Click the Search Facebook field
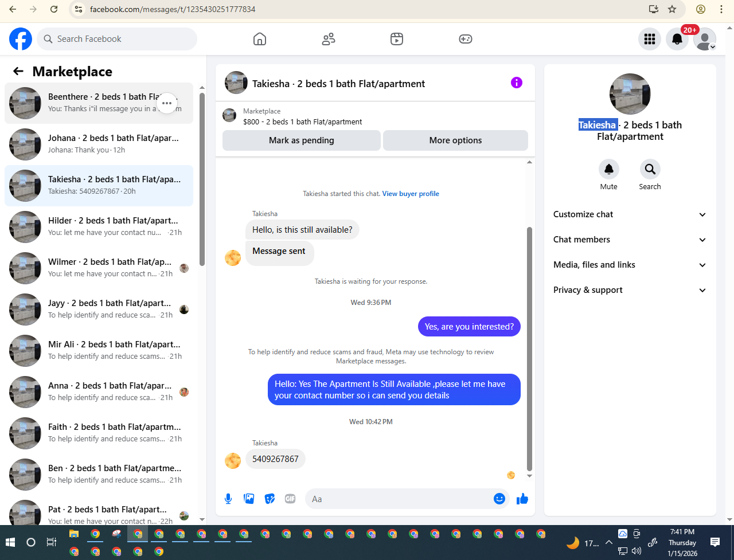The width and height of the screenshot is (734, 560). click(x=117, y=39)
